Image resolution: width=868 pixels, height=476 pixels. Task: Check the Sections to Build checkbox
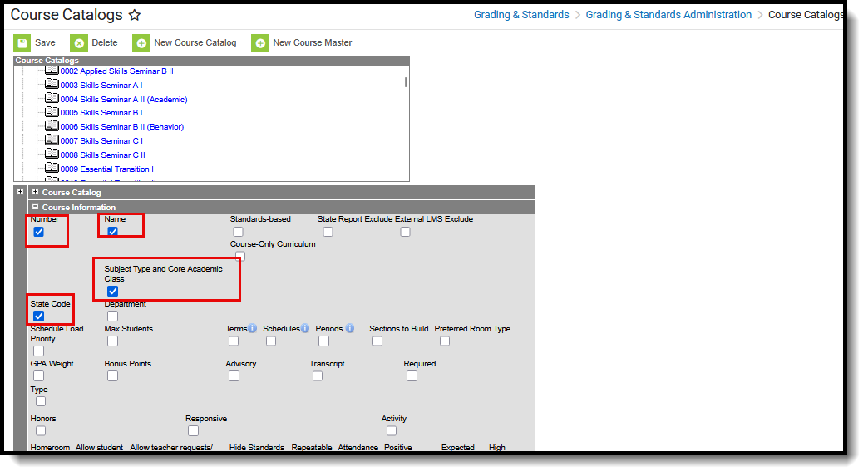coord(377,341)
